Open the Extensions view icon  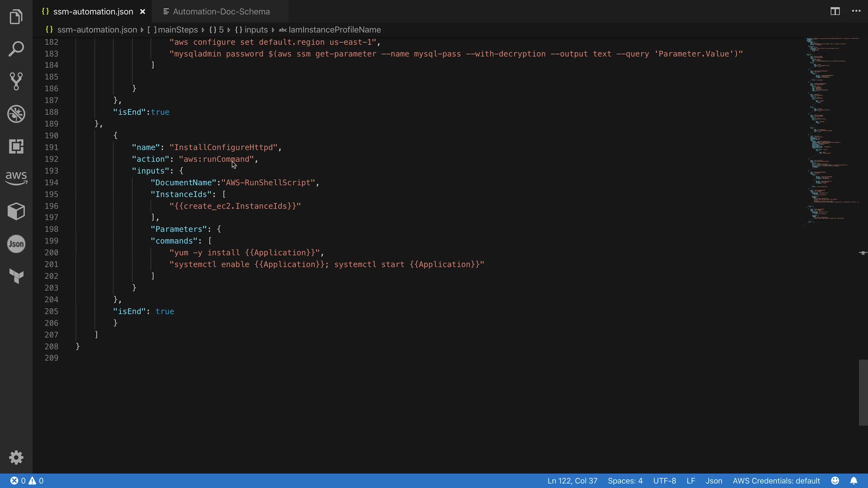click(x=16, y=146)
